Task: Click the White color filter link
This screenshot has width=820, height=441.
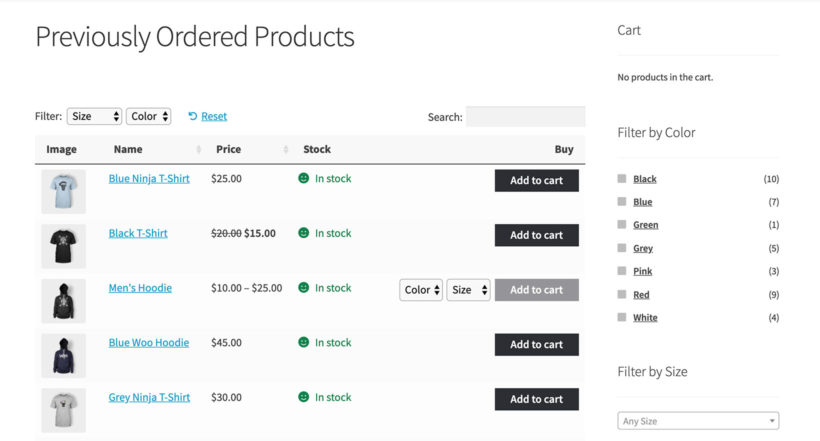Action: 645,318
